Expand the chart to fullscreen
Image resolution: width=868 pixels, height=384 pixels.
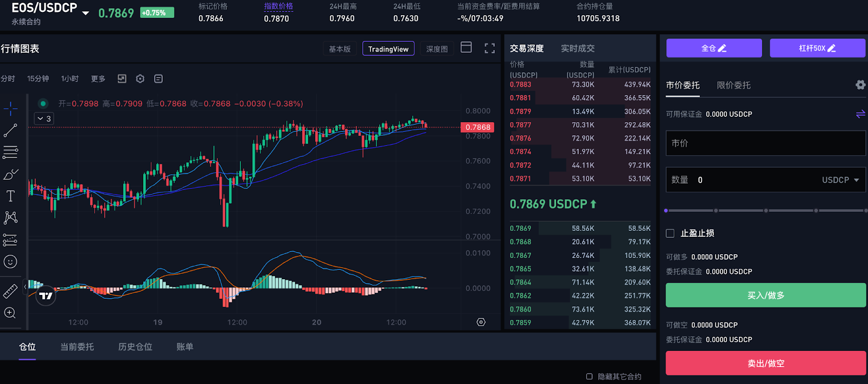click(489, 48)
